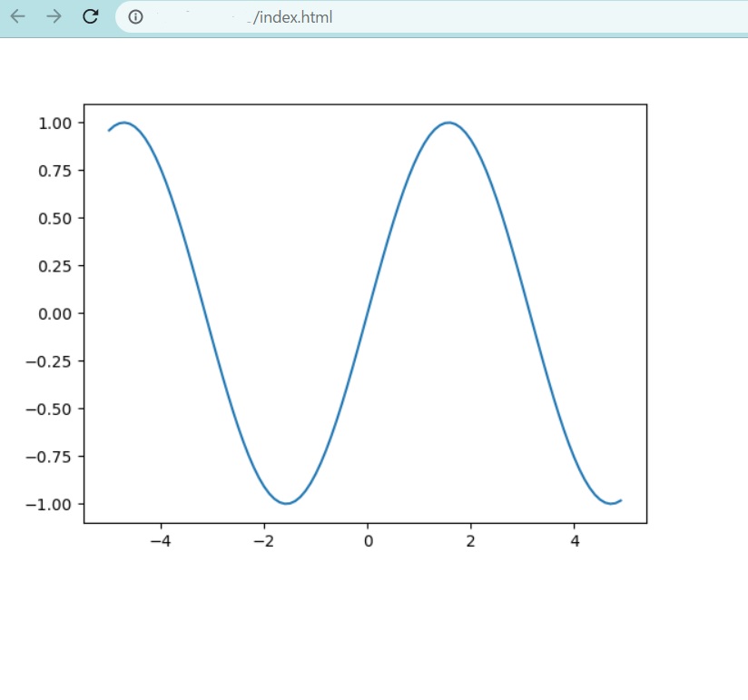
Task: Click the circled info symbol in address bar
Action: pos(134,16)
